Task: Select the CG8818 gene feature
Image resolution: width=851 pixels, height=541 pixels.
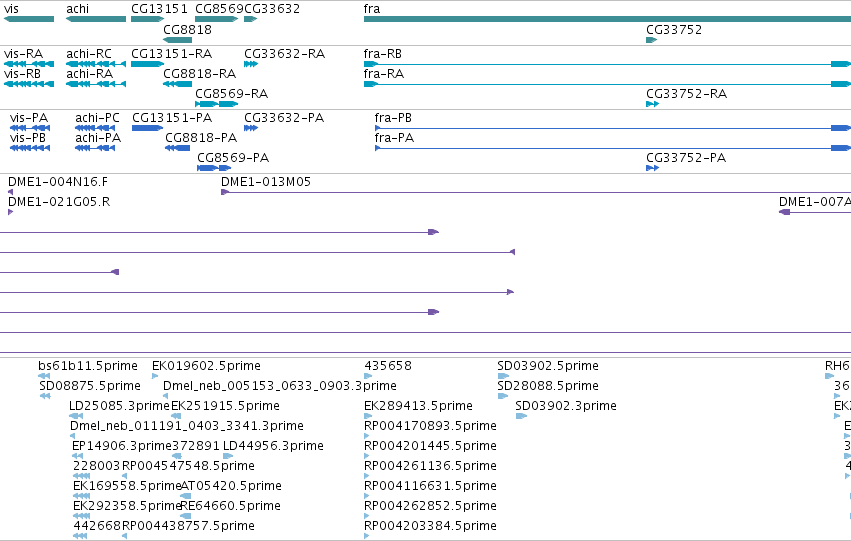Action: pos(177,40)
